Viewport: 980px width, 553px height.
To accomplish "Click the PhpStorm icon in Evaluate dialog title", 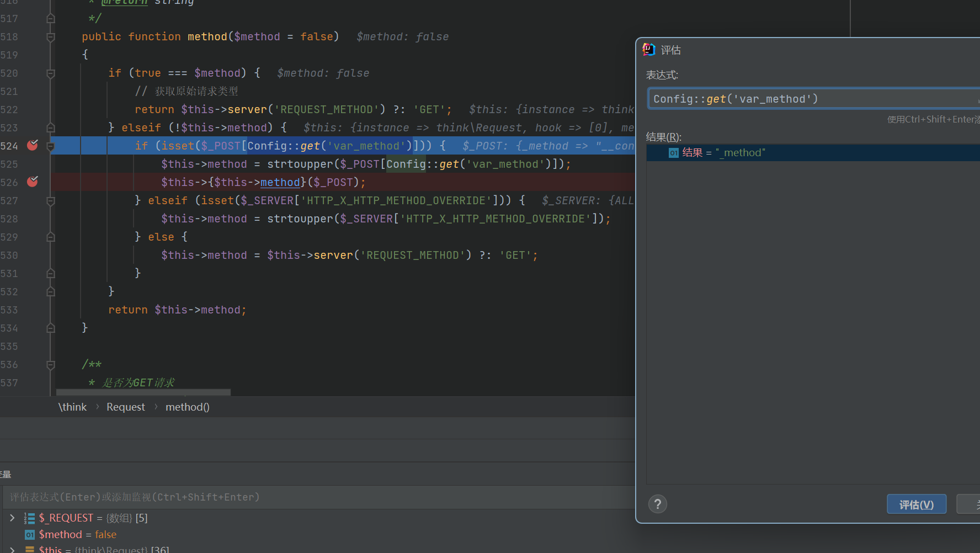I will 649,50.
